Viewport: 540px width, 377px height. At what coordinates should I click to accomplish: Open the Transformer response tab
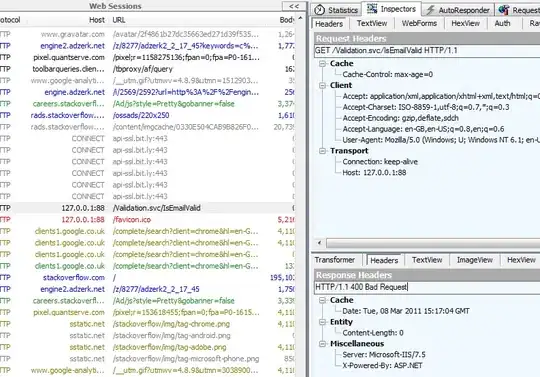click(334, 260)
